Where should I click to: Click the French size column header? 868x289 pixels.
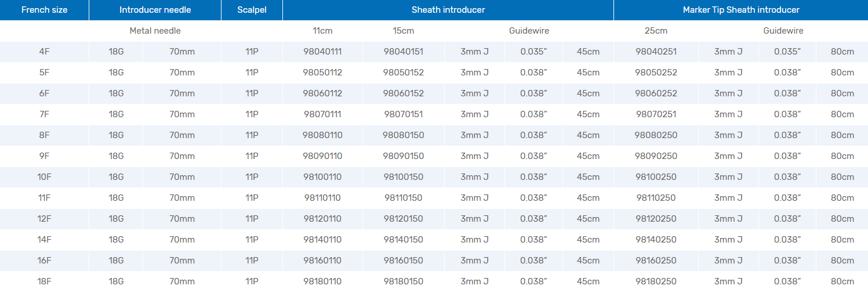click(x=44, y=10)
